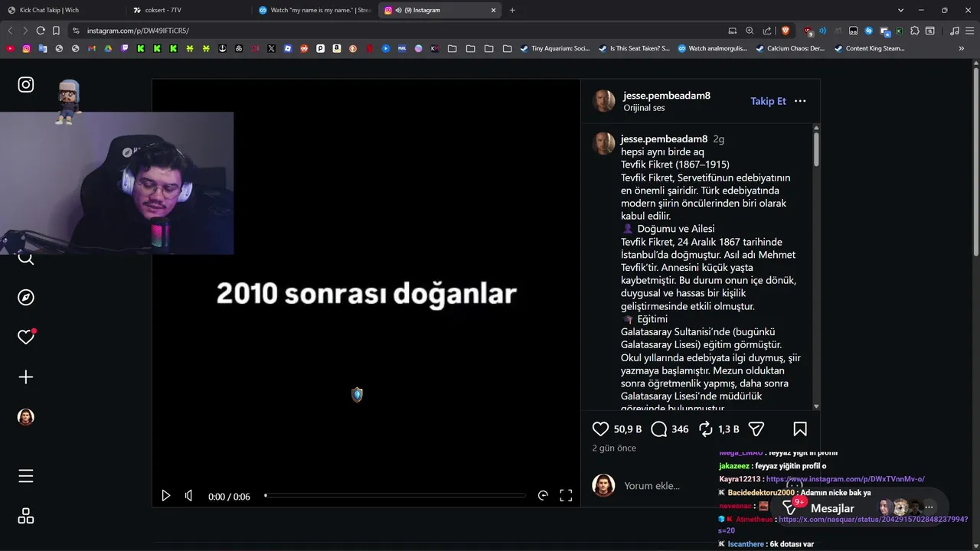Image resolution: width=980 pixels, height=551 pixels.
Task: Open the hamburger More menu in sidebar
Action: (26, 476)
